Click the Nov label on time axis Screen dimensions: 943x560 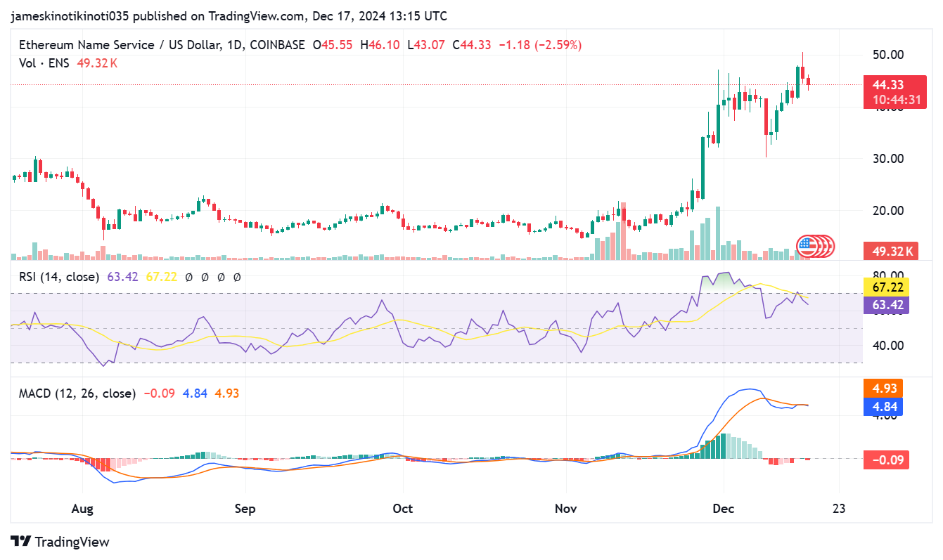(x=566, y=508)
